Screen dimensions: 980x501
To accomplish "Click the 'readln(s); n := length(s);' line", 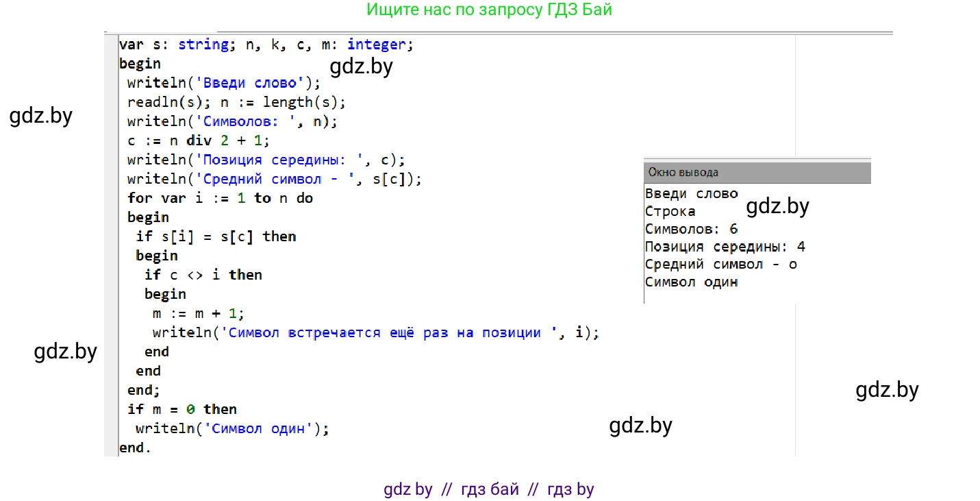I will (236, 102).
